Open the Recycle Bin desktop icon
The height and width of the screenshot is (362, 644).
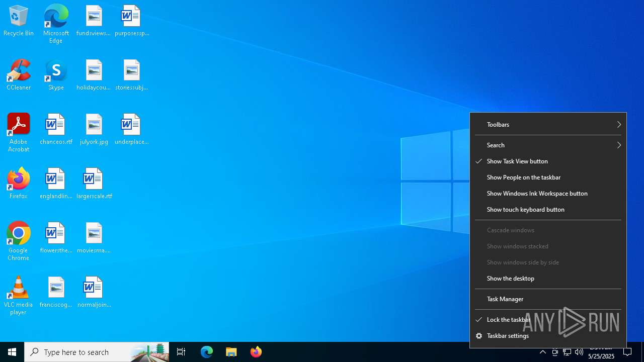19,21
